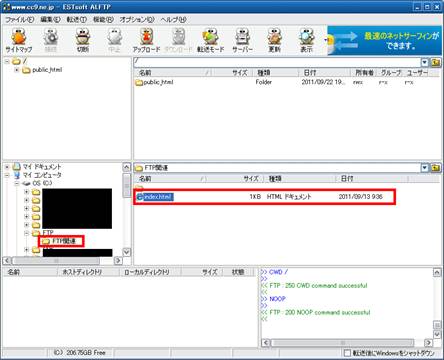Open the オプション menu
The image size is (444, 360).
(137, 20)
